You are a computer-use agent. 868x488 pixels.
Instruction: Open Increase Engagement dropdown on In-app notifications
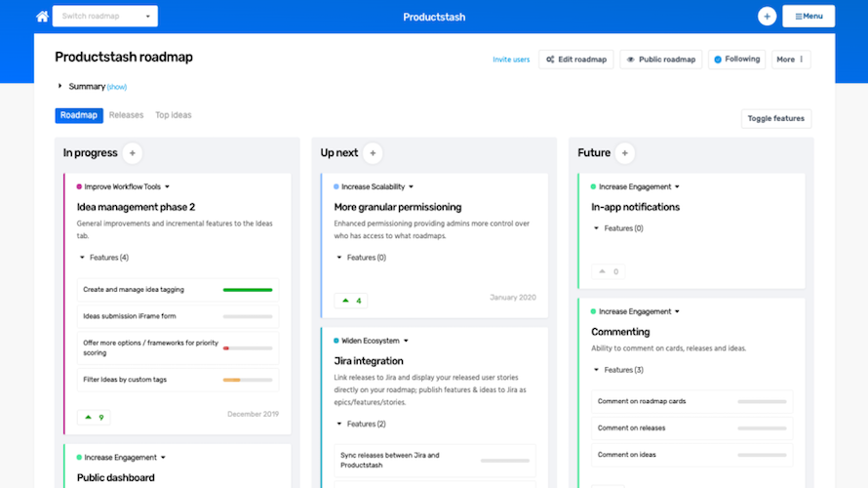pos(677,187)
